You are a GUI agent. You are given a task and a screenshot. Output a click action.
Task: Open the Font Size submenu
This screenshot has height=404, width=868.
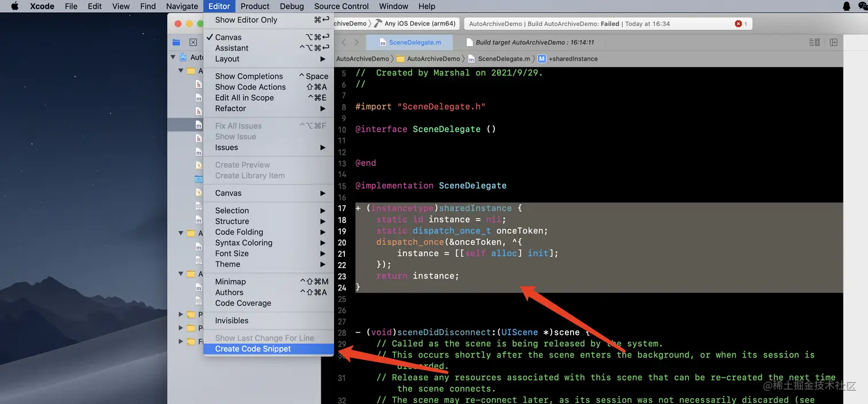(x=269, y=254)
